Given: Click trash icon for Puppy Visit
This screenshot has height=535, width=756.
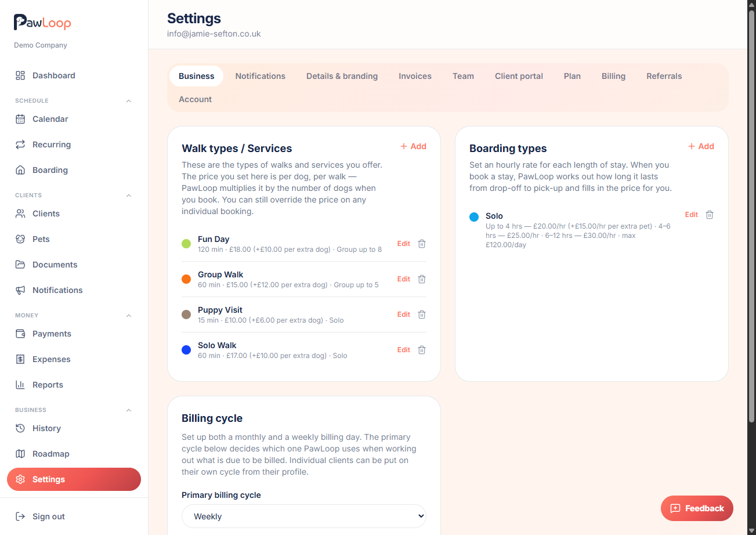Looking at the screenshot, I should [x=422, y=315].
